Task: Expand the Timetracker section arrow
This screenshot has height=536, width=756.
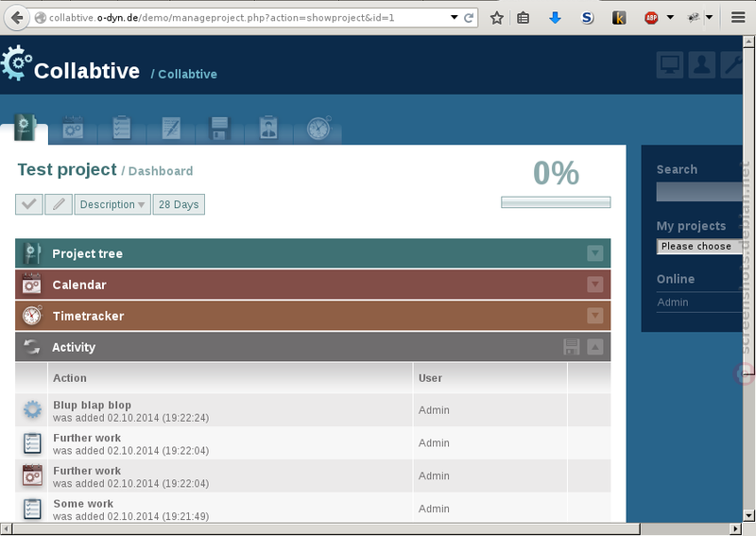Action: point(595,316)
